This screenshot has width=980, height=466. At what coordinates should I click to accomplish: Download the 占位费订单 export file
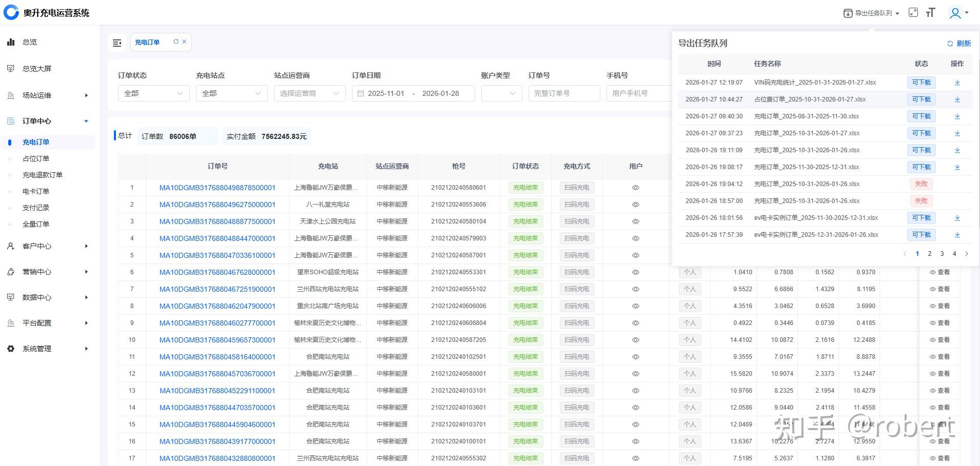point(957,99)
